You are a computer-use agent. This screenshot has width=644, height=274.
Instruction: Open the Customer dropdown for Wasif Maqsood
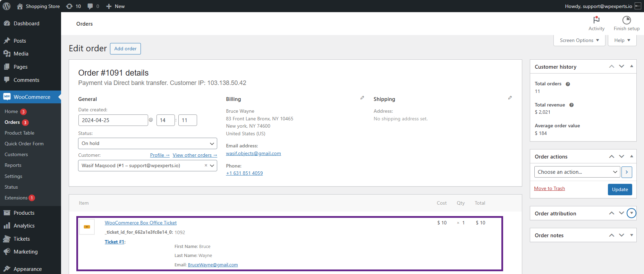point(147,165)
